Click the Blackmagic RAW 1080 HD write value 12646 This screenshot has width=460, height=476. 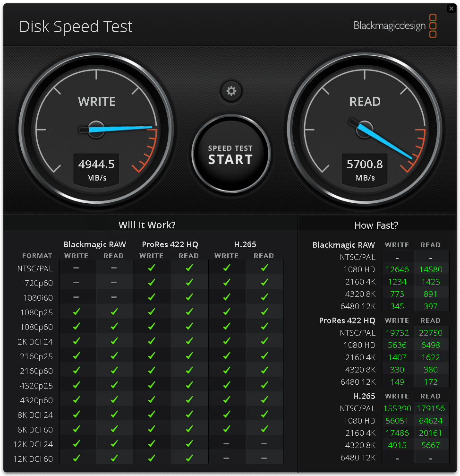(x=397, y=269)
